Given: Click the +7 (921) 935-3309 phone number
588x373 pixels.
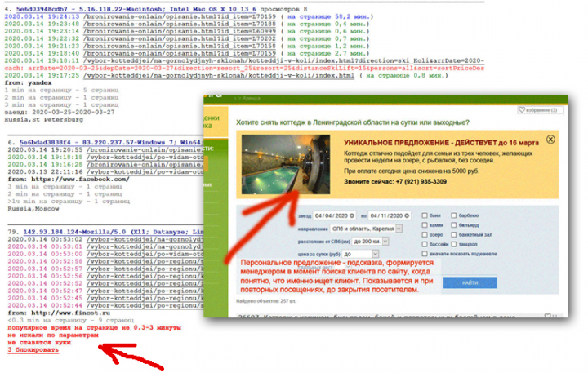Looking at the screenshot, I should click(421, 182).
